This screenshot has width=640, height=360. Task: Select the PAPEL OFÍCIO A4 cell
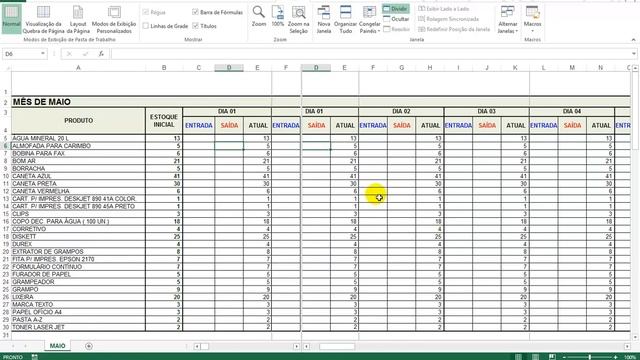[78, 312]
